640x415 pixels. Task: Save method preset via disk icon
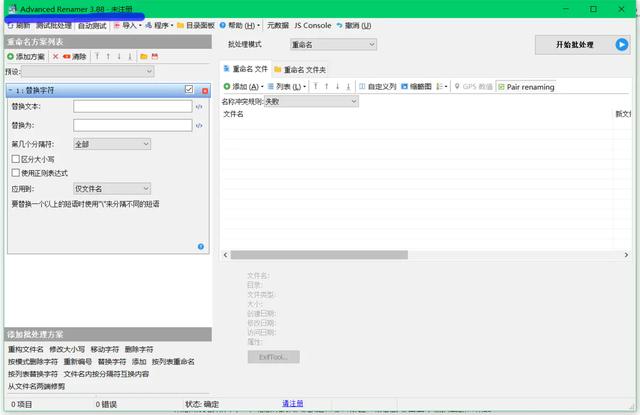[155, 57]
